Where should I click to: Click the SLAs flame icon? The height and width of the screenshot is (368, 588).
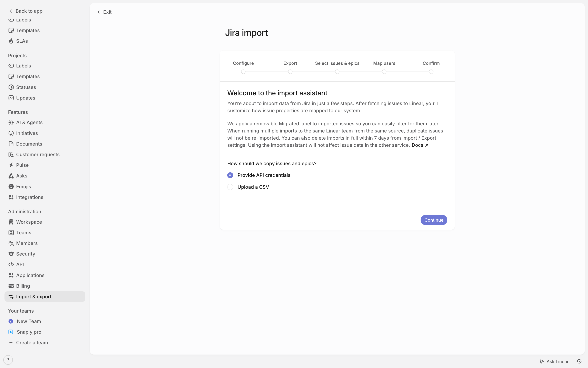pyautogui.click(x=11, y=41)
